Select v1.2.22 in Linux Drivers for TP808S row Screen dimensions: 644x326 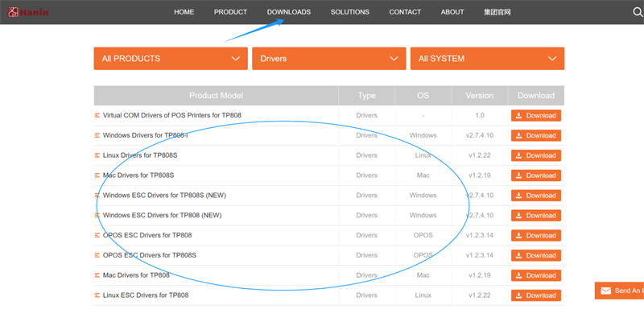coord(480,155)
